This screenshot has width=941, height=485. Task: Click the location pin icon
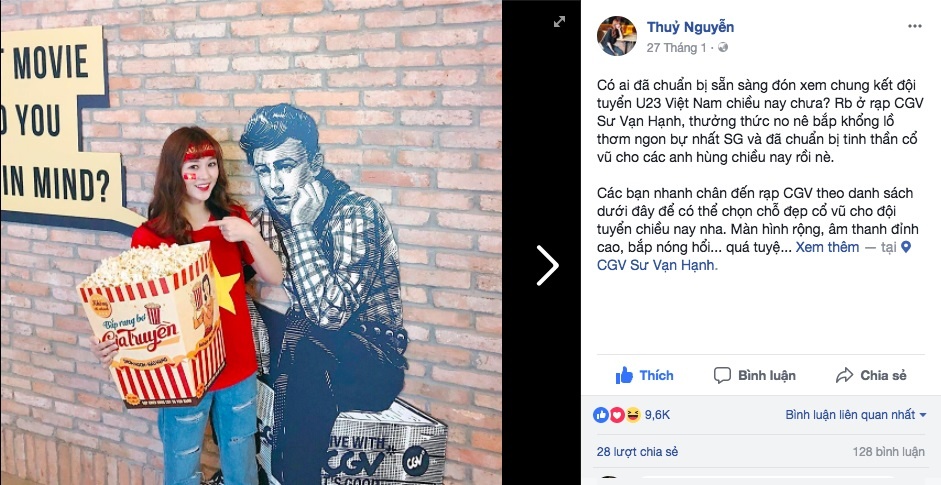(x=906, y=247)
